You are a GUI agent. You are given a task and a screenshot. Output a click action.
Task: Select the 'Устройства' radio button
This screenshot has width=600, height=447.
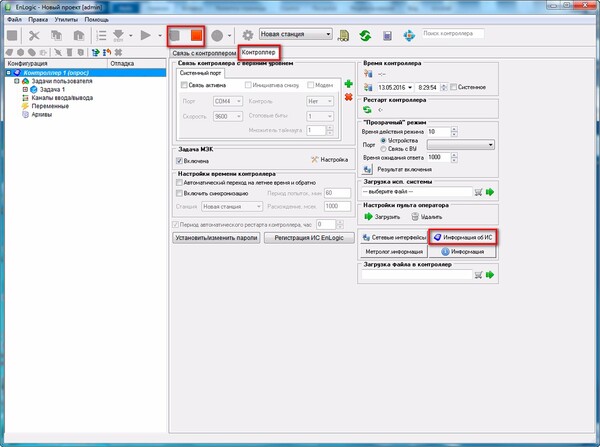pyautogui.click(x=383, y=140)
